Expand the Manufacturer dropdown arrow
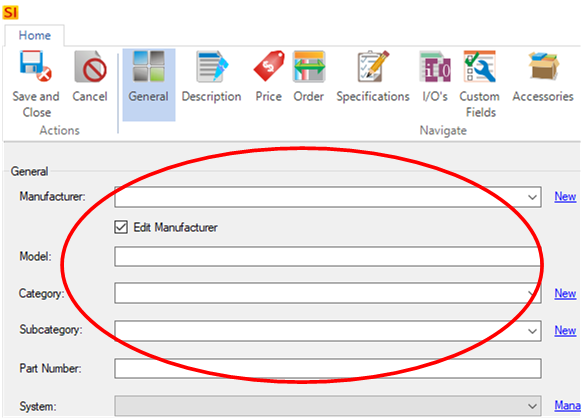The height and width of the screenshot is (420, 583). point(532,197)
